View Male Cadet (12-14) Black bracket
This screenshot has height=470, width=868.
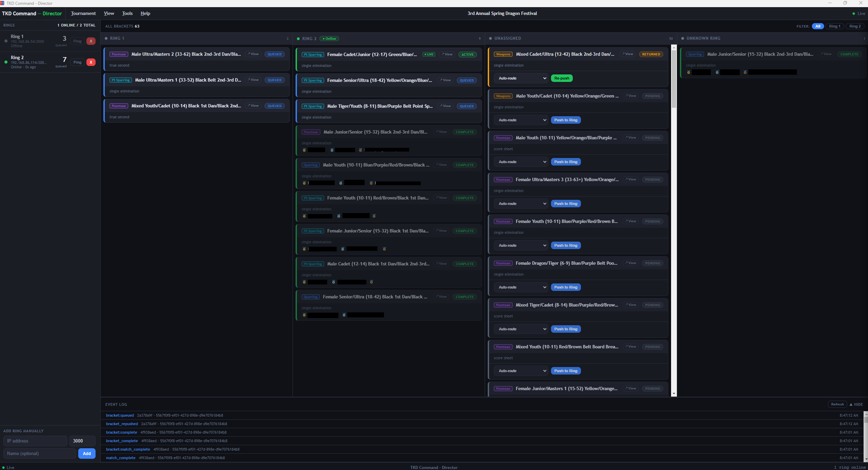click(441, 264)
